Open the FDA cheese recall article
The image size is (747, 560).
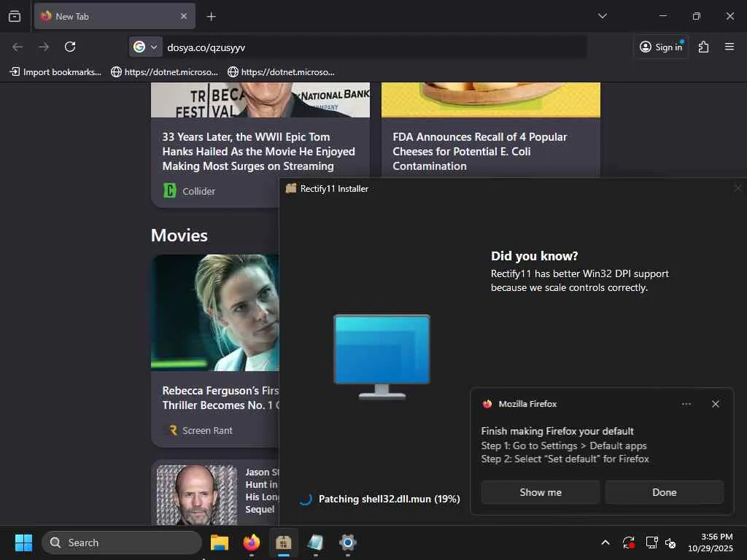pos(480,152)
